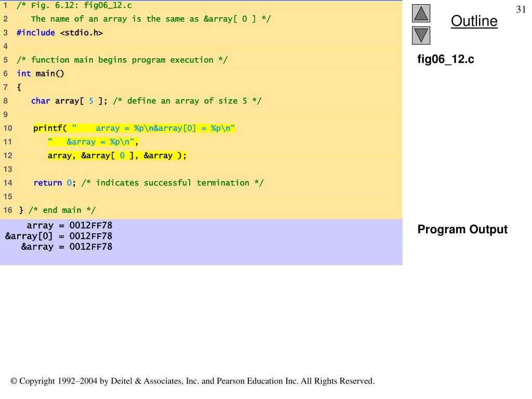Click slide number 31

pyautogui.click(x=521, y=10)
